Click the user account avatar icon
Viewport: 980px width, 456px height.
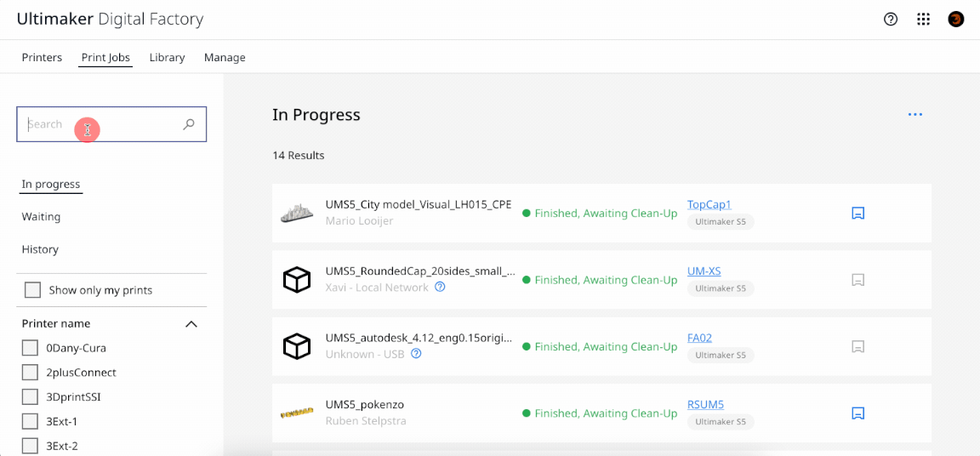(956, 20)
